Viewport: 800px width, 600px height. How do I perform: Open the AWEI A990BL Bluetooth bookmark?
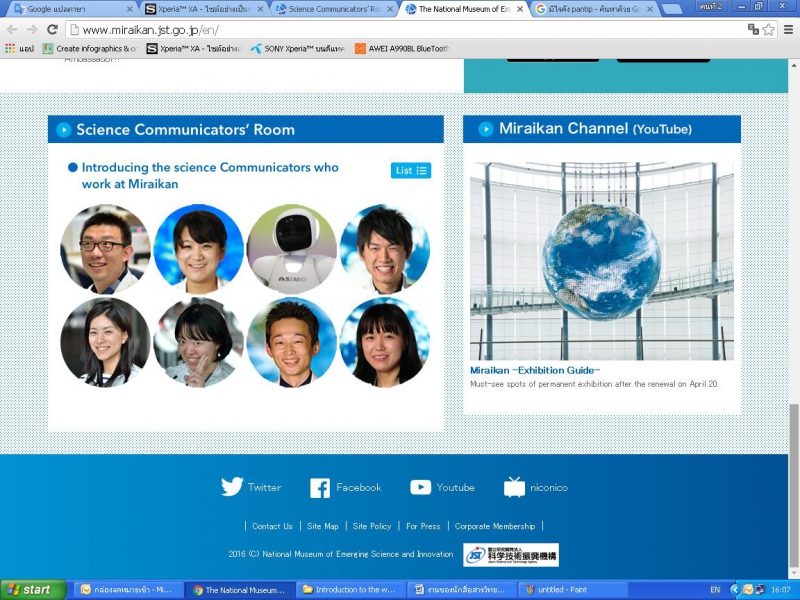point(402,48)
